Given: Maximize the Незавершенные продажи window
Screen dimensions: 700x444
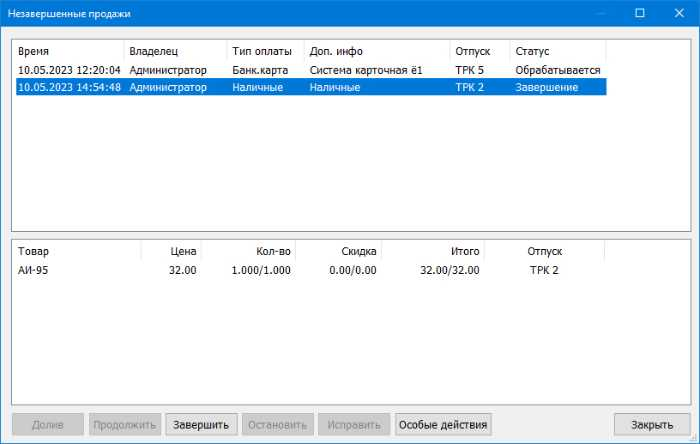Looking at the screenshot, I should 639,14.
